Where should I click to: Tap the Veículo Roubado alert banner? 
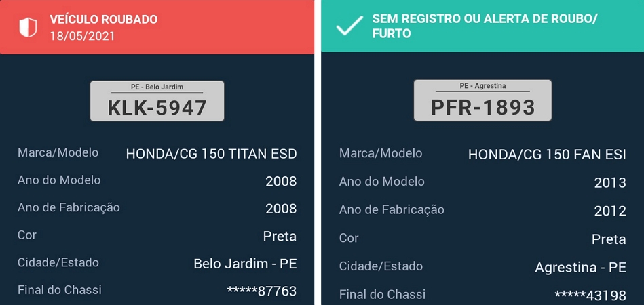157,27
